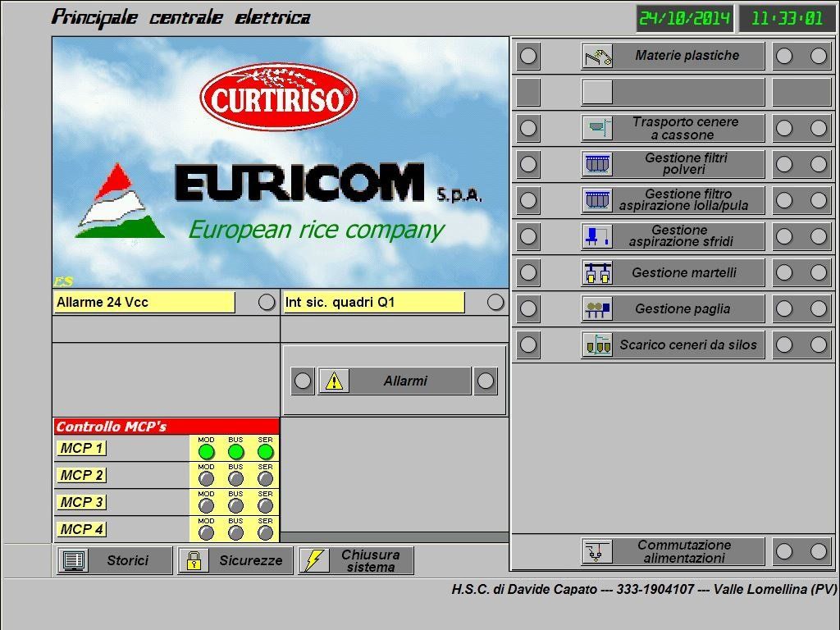Image resolution: width=840 pixels, height=630 pixels.
Task: Click the green clock display 11:33:01
Action: point(787,19)
